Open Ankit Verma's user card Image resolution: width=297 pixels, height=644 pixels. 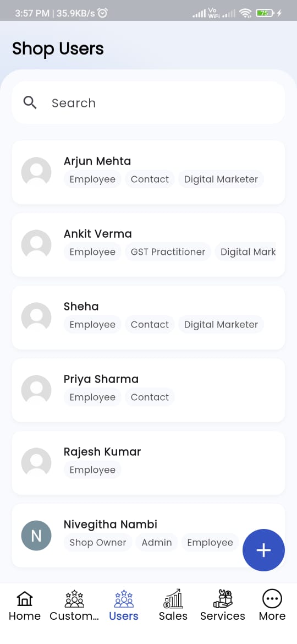(x=148, y=245)
